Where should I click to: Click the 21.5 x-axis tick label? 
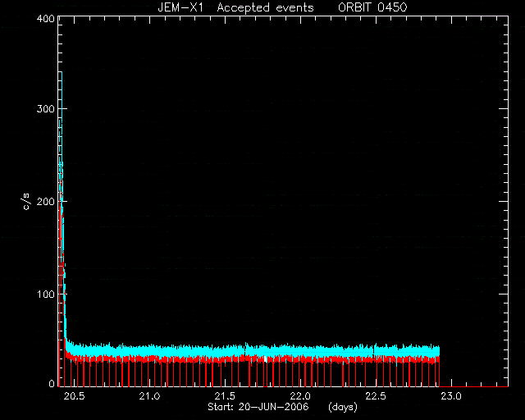click(225, 396)
